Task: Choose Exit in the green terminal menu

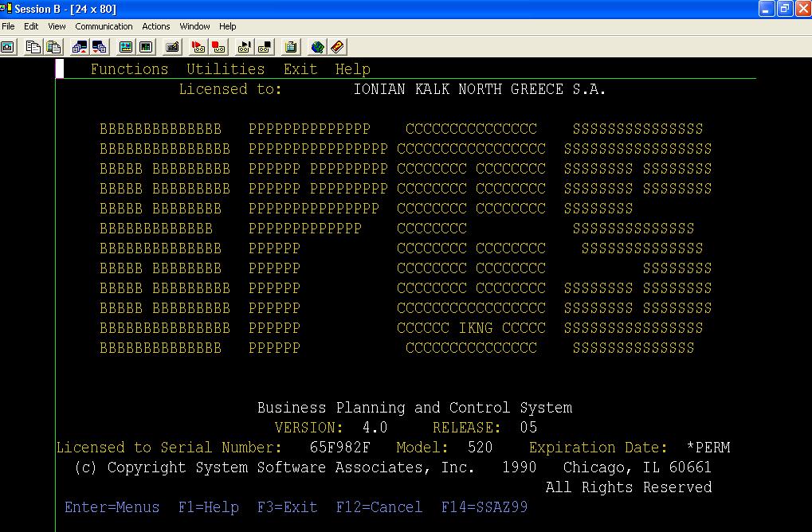Action: pos(300,69)
